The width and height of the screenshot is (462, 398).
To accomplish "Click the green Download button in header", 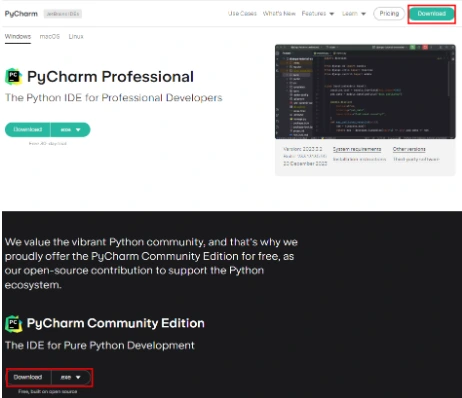I will click(x=432, y=14).
